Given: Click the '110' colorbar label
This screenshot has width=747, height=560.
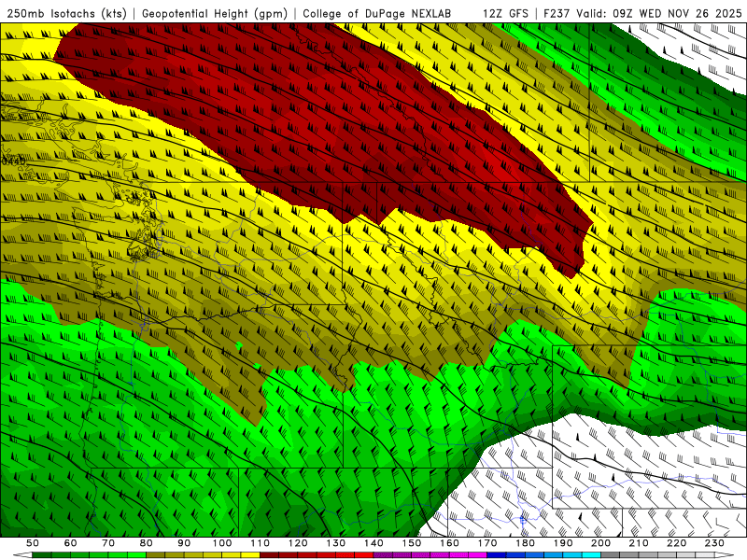Looking at the screenshot, I should 261,543.
